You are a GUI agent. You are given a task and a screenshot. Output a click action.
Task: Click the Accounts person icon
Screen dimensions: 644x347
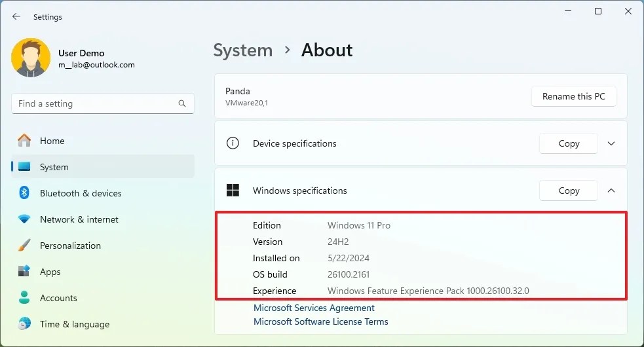point(24,297)
